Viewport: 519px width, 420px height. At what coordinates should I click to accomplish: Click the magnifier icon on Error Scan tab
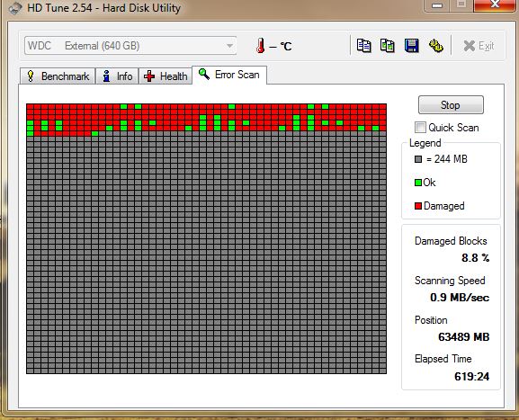coord(204,74)
